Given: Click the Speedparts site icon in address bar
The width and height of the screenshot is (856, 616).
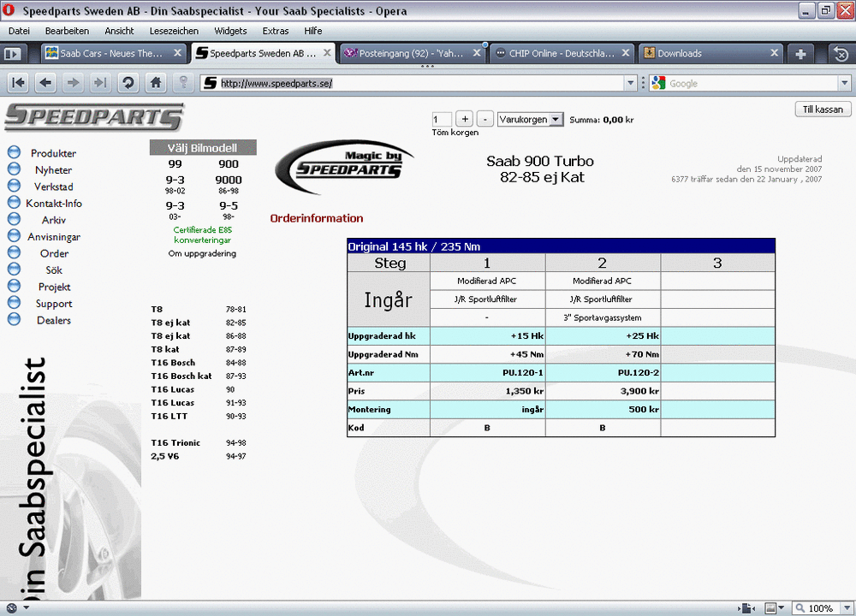Looking at the screenshot, I should [x=211, y=83].
